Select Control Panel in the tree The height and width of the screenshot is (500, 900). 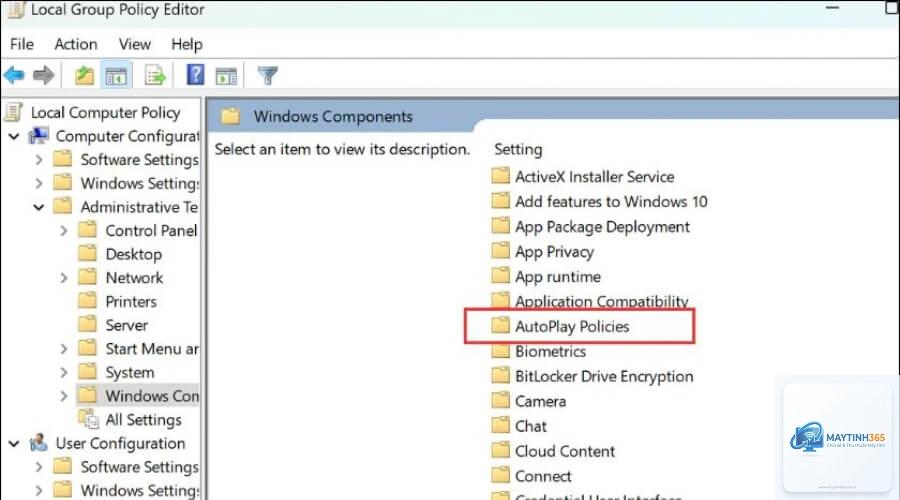151,231
